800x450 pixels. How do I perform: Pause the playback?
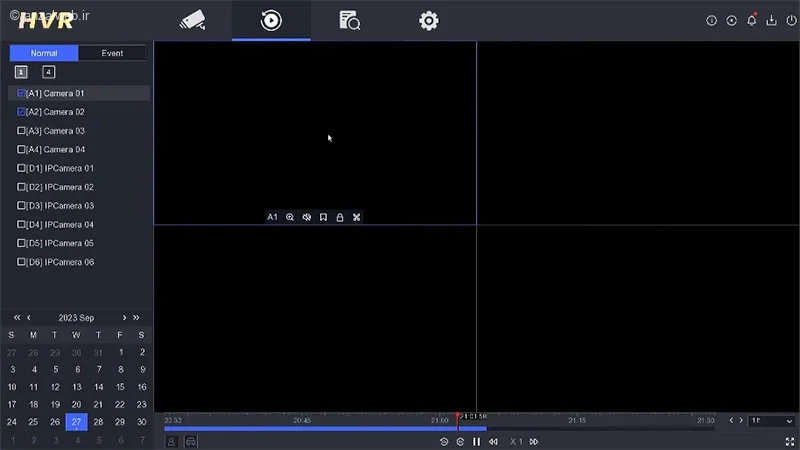click(477, 442)
